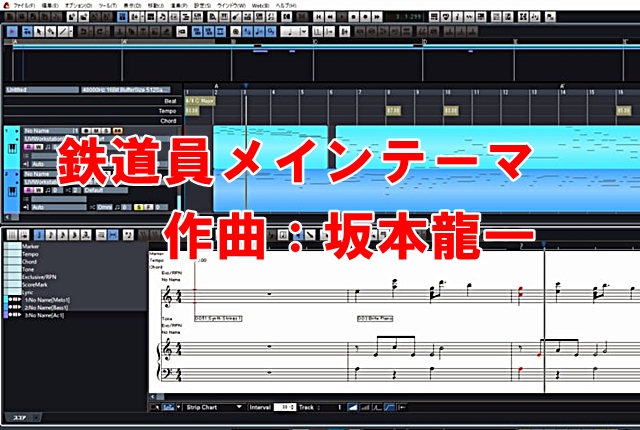This screenshot has height=430, width=640.
Task: Select ScoreMark row in list
Action: (x=35, y=285)
